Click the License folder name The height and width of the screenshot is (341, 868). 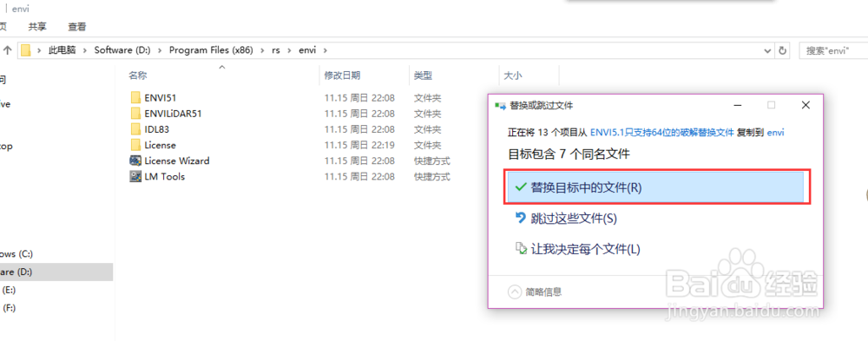coord(160,145)
